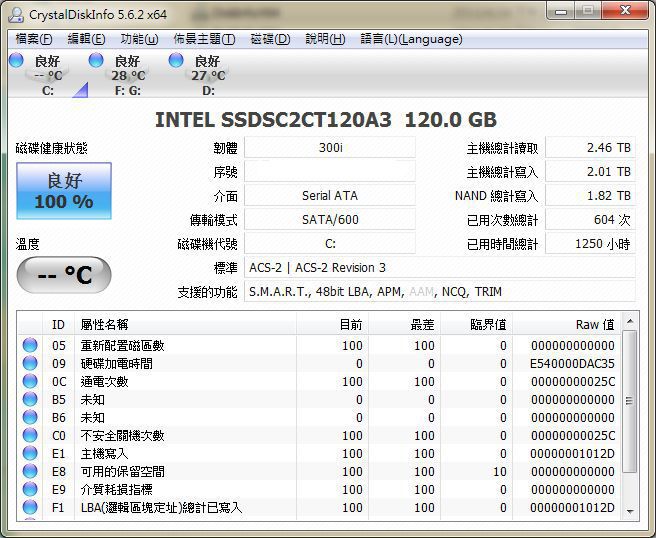Screen dimensions: 656x538
Task: Click the 最差 column header
Action: pos(405,325)
